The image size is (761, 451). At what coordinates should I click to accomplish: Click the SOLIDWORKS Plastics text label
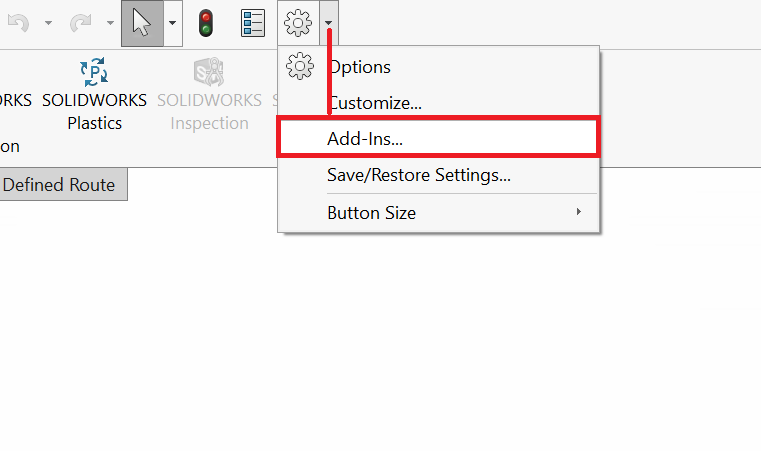pos(94,111)
